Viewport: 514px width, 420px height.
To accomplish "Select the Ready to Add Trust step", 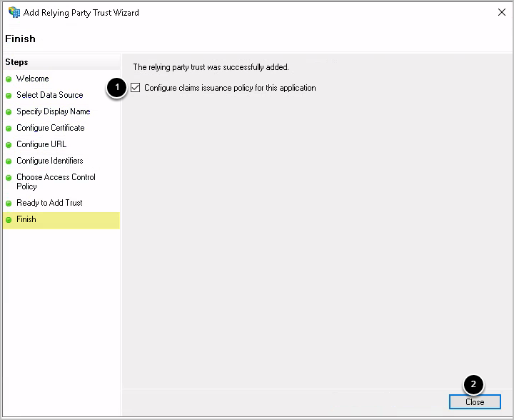I will [x=49, y=203].
